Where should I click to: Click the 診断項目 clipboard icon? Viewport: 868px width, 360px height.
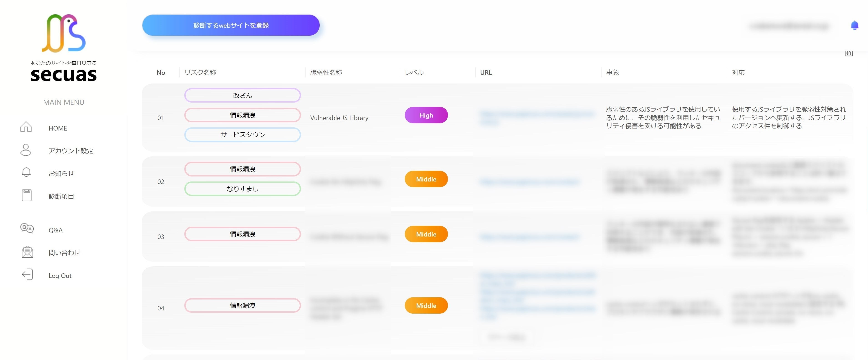[27, 195]
